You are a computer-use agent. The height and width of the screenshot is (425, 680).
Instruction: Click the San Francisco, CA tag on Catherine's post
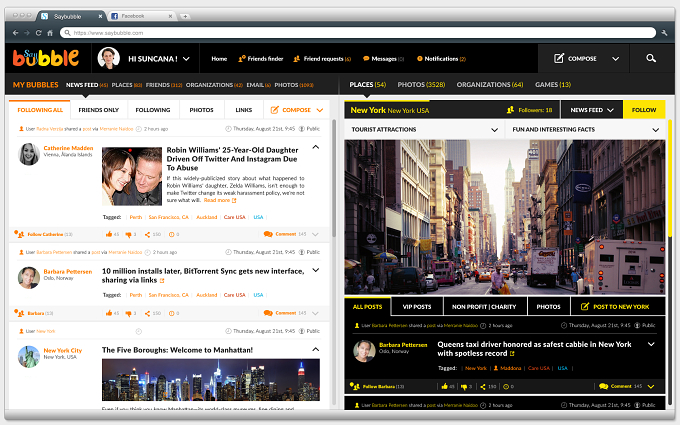pyautogui.click(x=168, y=217)
